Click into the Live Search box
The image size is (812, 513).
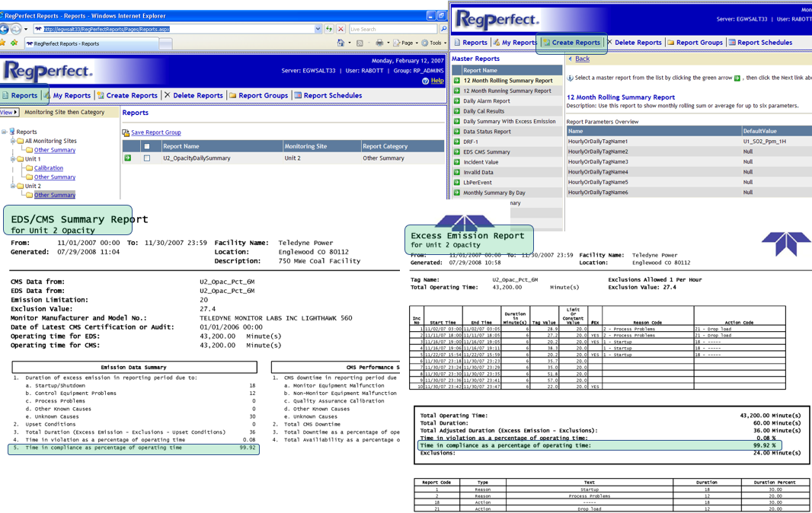point(392,29)
